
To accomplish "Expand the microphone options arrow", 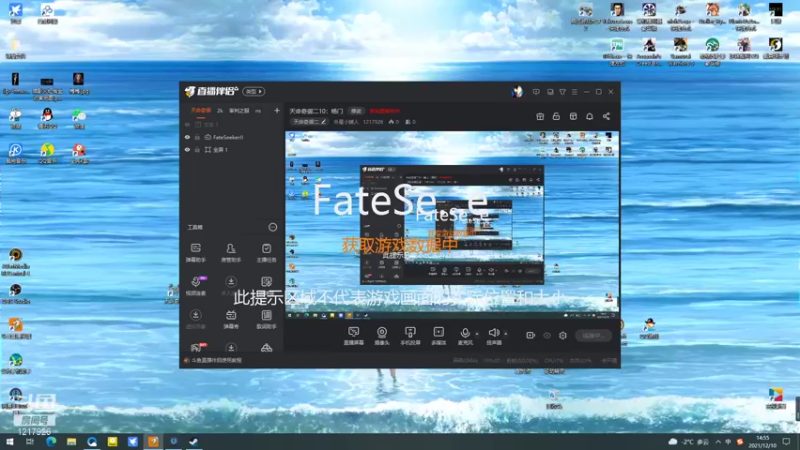I will 477,334.
